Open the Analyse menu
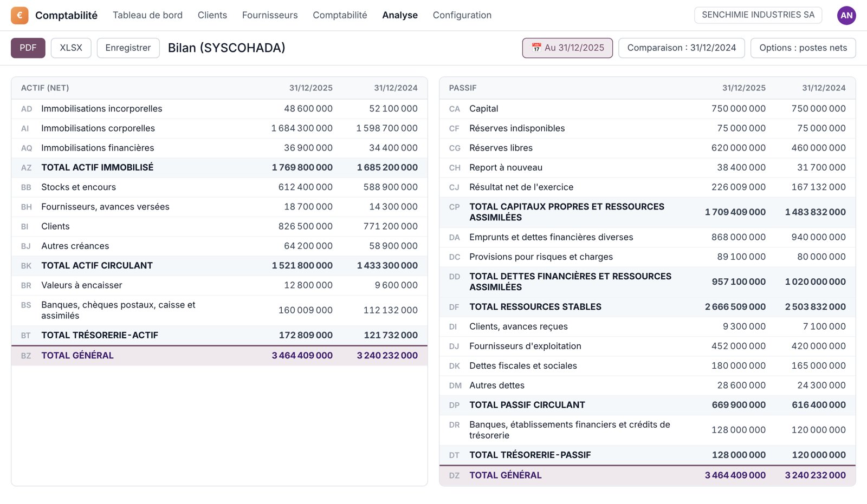The width and height of the screenshot is (867, 504). (x=400, y=15)
